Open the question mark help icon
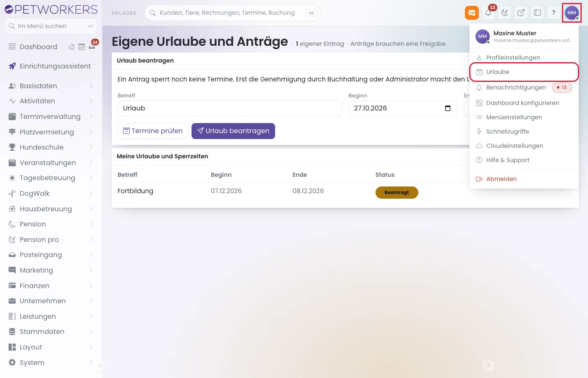Image resolution: width=588 pixels, height=378 pixels. pyautogui.click(x=554, y=13)
